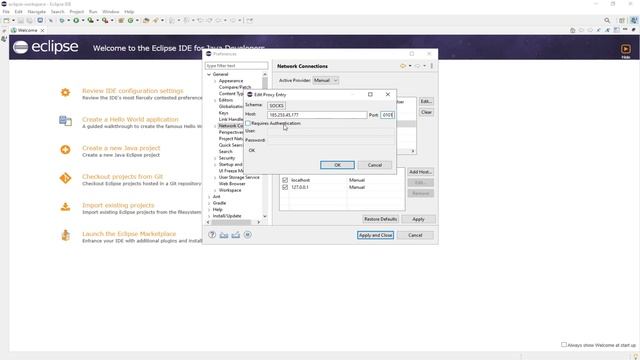
Task: Click the Marketplace icon beside Launch the Eclipse Marketplace
Action: (65, 235)
